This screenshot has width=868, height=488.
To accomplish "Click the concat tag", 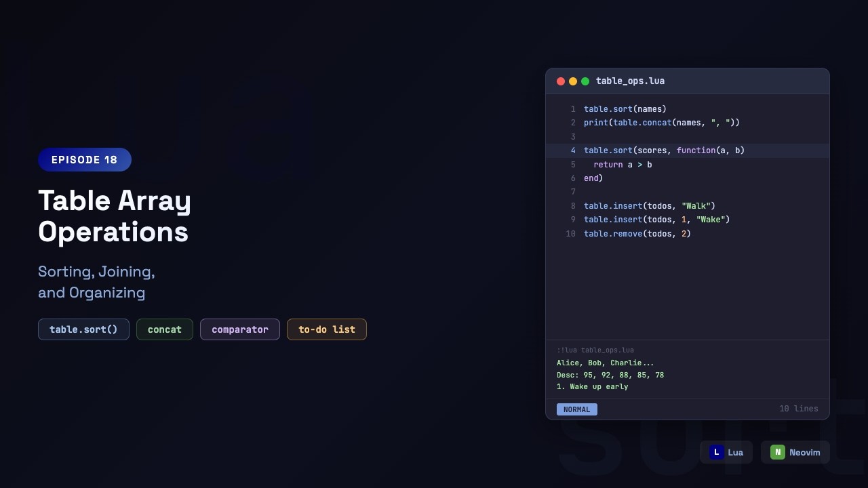I will coord(165,329).
